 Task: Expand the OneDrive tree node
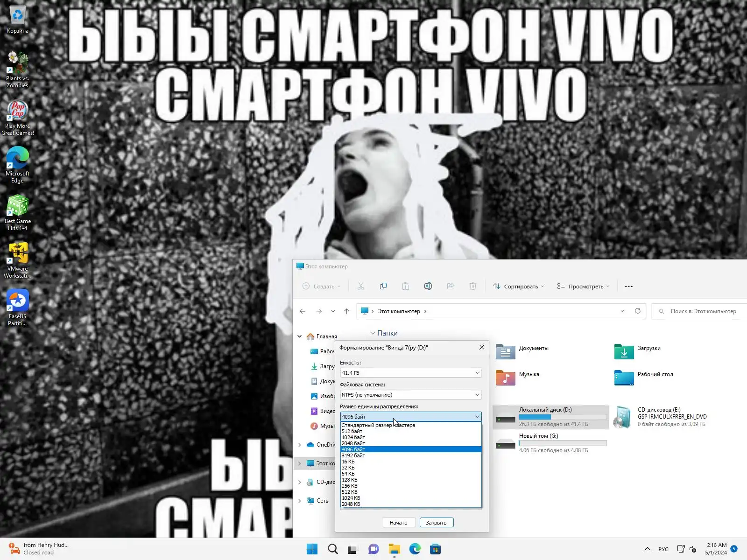300,445
